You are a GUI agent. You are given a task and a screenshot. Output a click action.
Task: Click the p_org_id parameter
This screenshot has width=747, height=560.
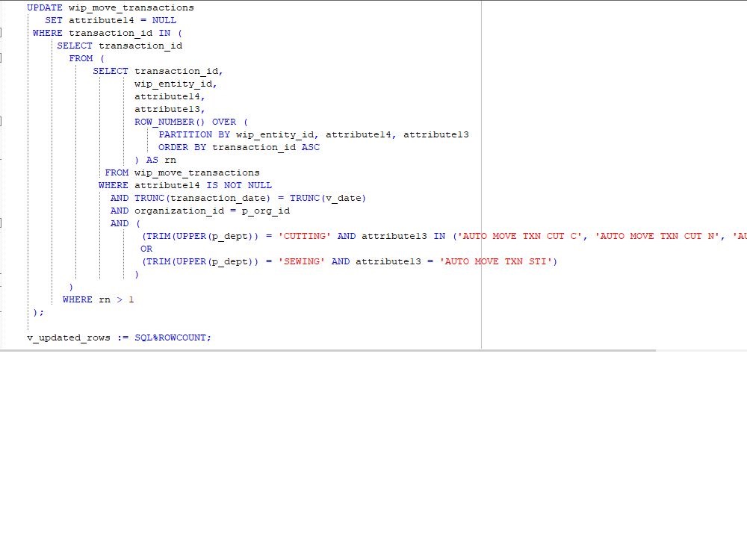coord(266,211)
